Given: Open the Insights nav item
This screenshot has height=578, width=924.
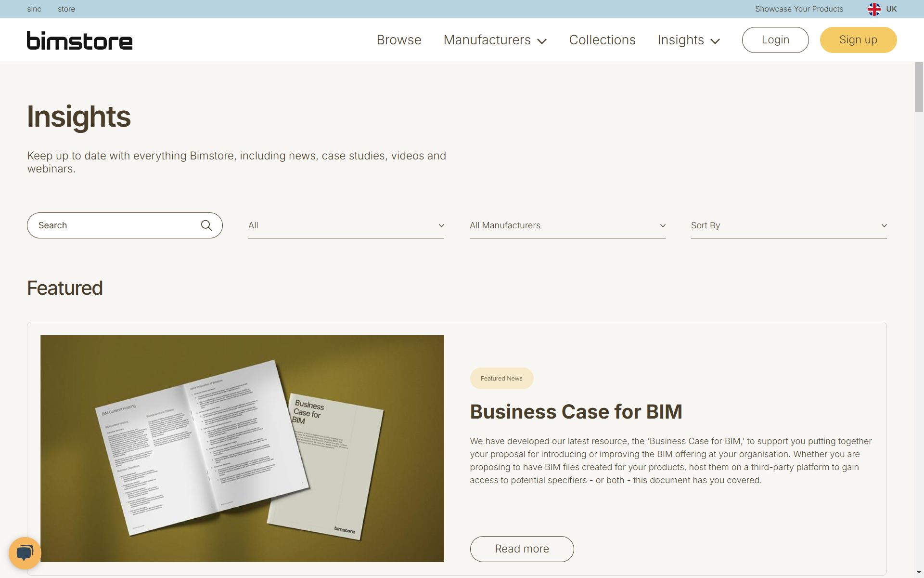Looking at the screenshot, I should (x=680, y=40).
